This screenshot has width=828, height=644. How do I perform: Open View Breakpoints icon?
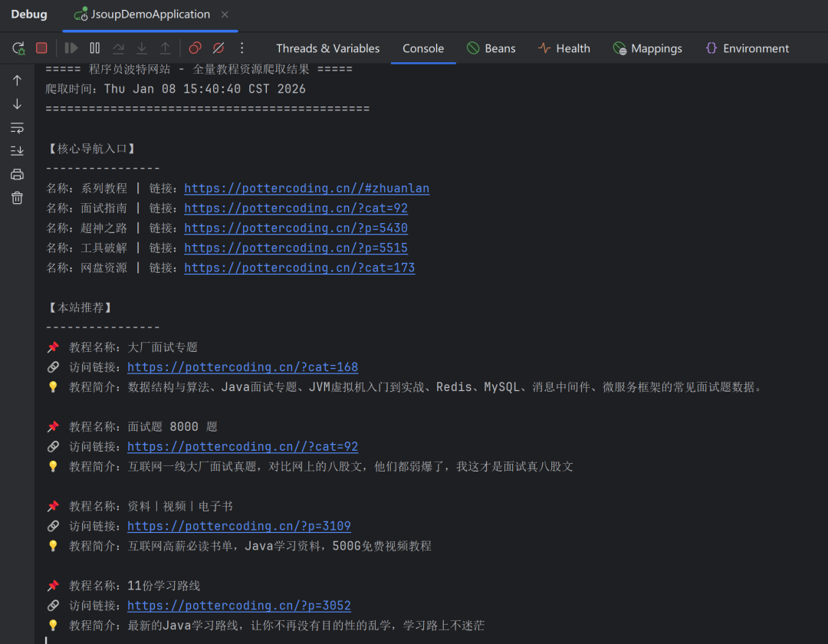click(195, 48)
